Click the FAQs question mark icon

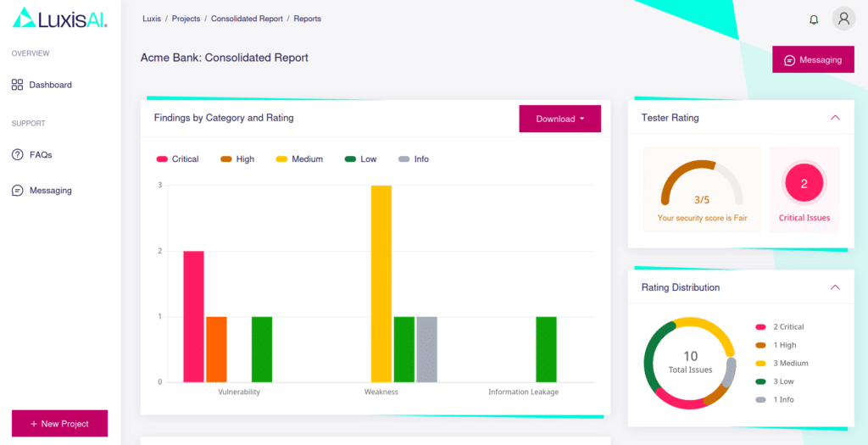pos(17,155)
